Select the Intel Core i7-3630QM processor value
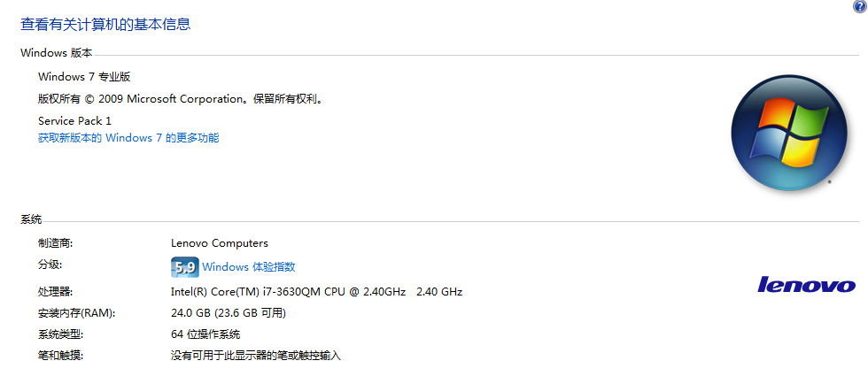The image size is (868, 376). pyautogui.click(x=317, y=291)
